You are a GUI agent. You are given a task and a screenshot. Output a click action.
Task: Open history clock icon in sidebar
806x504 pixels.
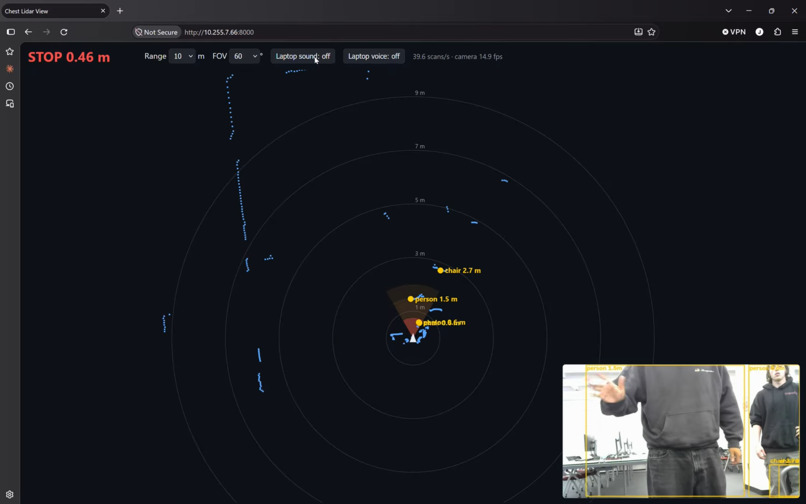point(10,86)
